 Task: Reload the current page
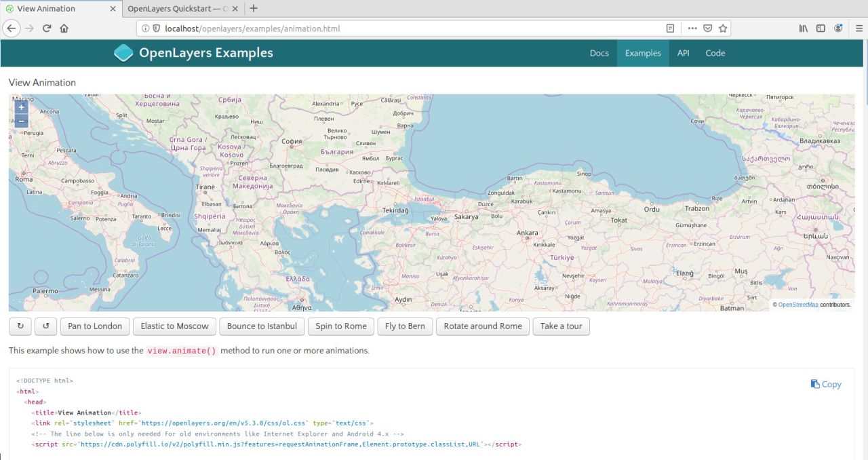click(x=47, y=28)
